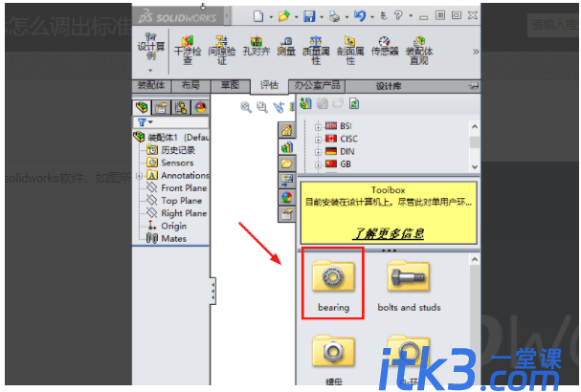Click the Open file icon
The image size is (581, 392).
coord(284,16)
